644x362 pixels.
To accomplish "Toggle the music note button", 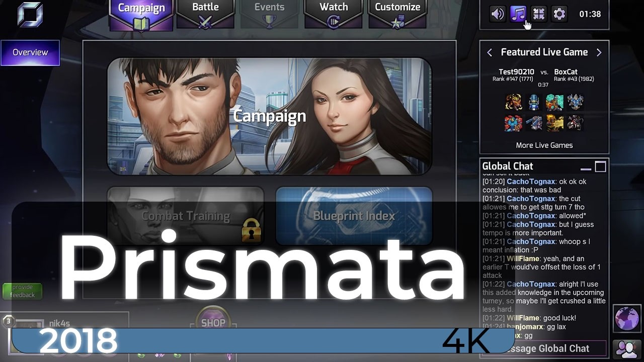I will pos(518,14).
